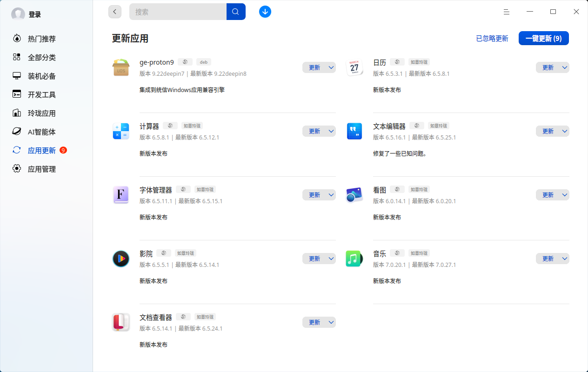Click the swirl badge next to ge-proton9
Screen dimensions: 588x372
click(x=185, y=62)
